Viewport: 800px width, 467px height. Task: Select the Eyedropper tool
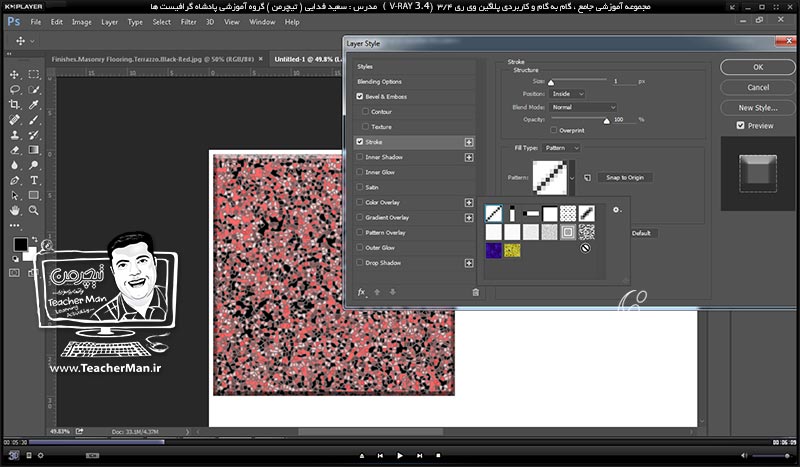(x=34, y=105)
